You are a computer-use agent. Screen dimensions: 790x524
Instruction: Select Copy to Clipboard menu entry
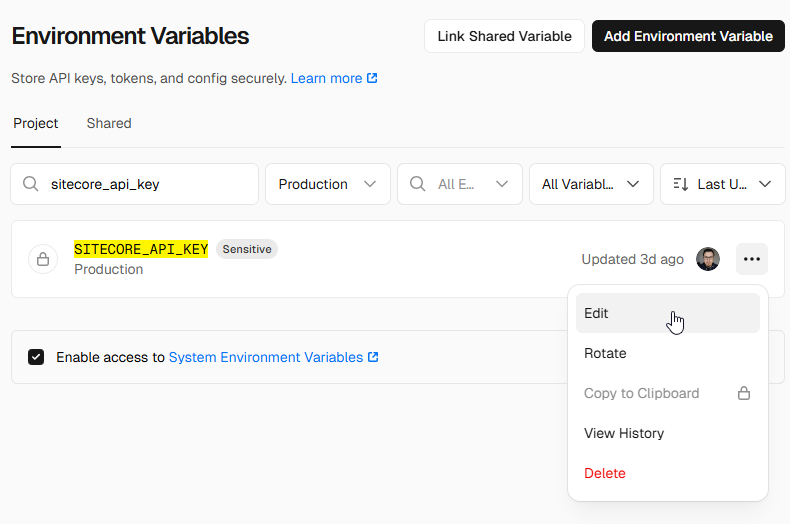(x=668, y=393)
